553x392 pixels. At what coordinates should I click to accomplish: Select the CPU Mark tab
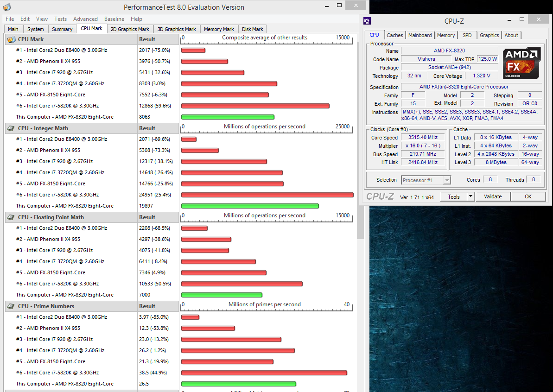tap(91, 29)
